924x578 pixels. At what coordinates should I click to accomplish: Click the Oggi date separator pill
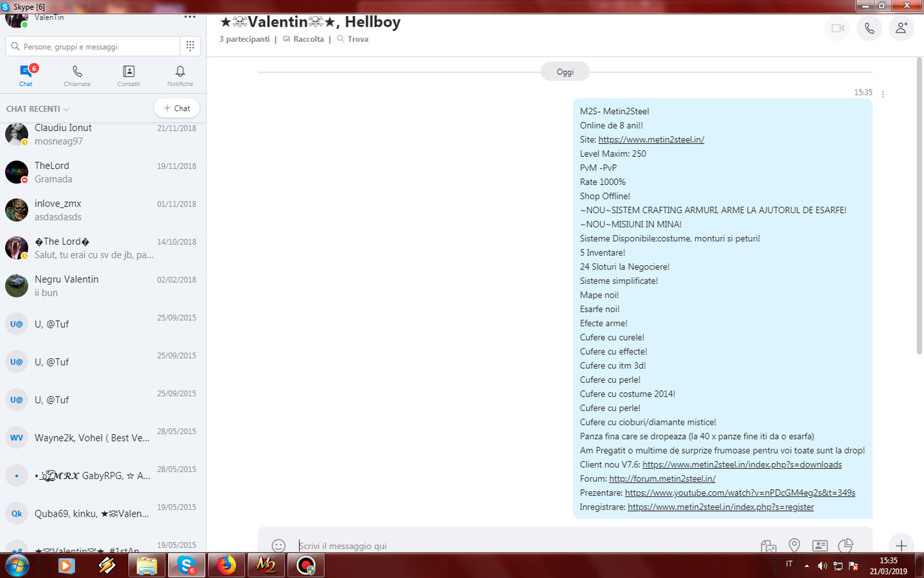pos(565,72)
